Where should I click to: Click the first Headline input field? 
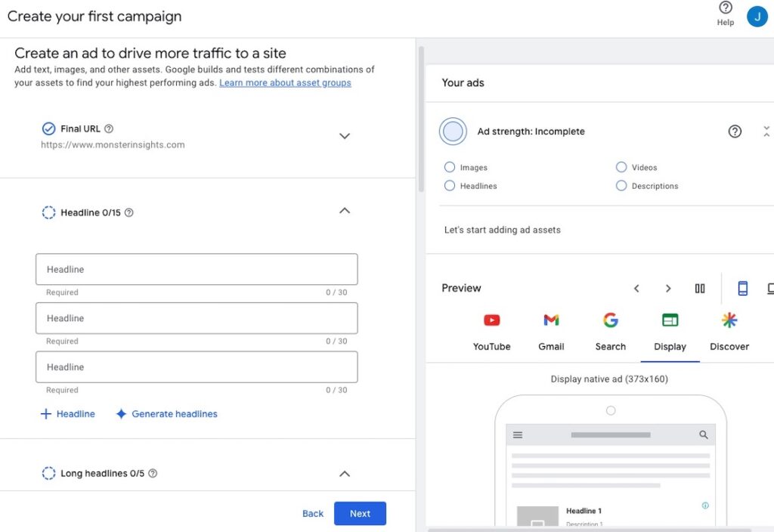pos(197,270)
